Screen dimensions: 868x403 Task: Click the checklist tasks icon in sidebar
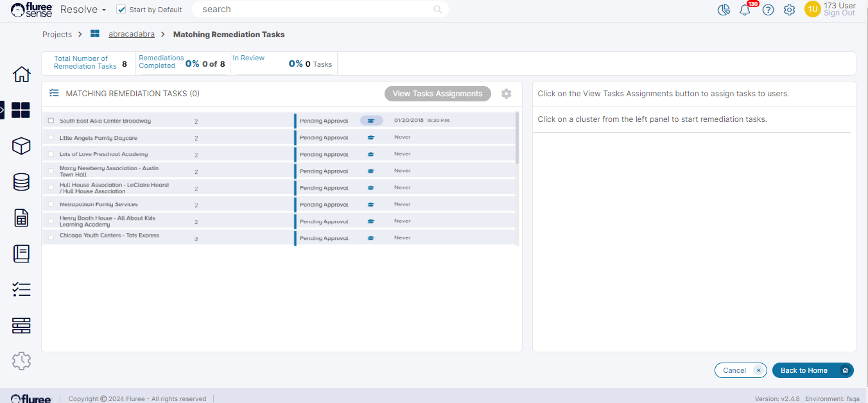[x=21, y=289]
